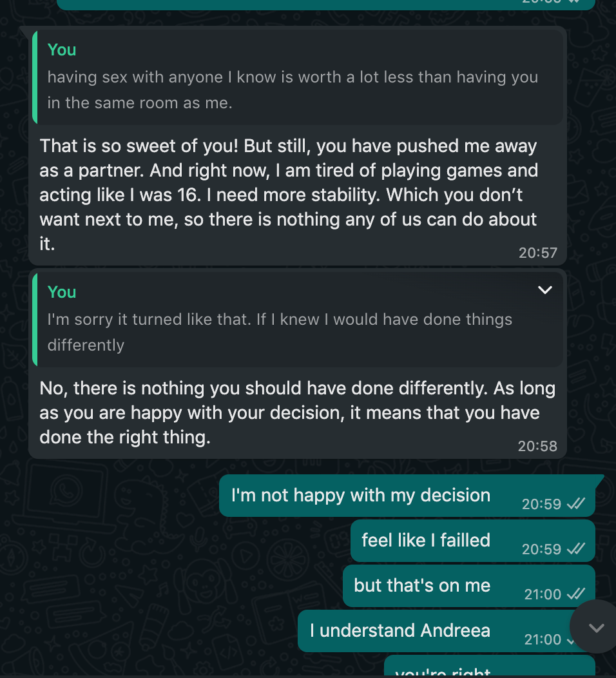Click the "but that's on me" message
The image size is (616, 678).
click(x=469, y=586)
